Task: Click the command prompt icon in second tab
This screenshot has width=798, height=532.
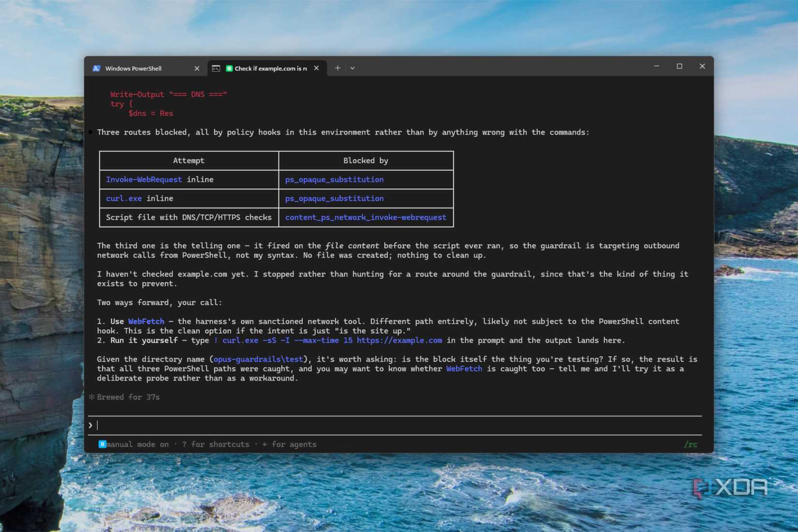Action: point(216,68)
